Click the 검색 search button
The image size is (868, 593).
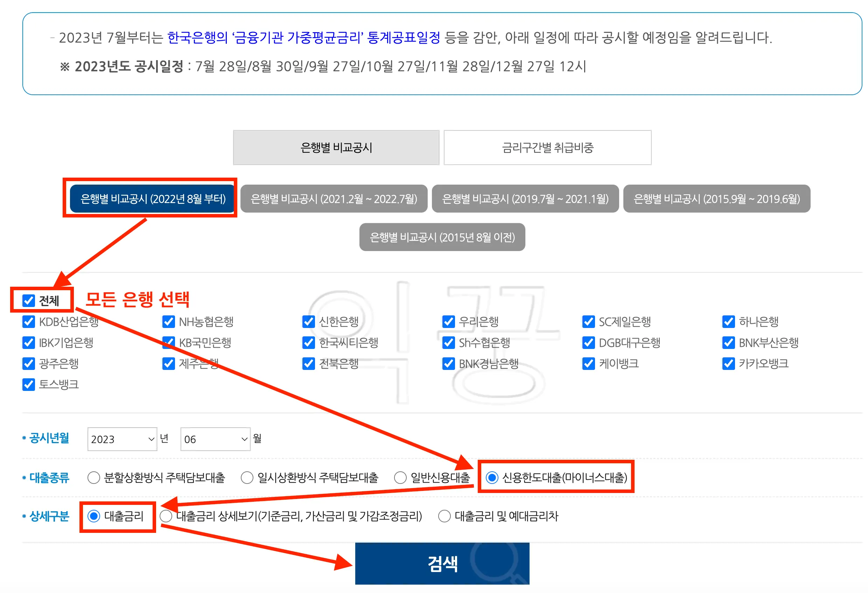(x=442, y=564)
